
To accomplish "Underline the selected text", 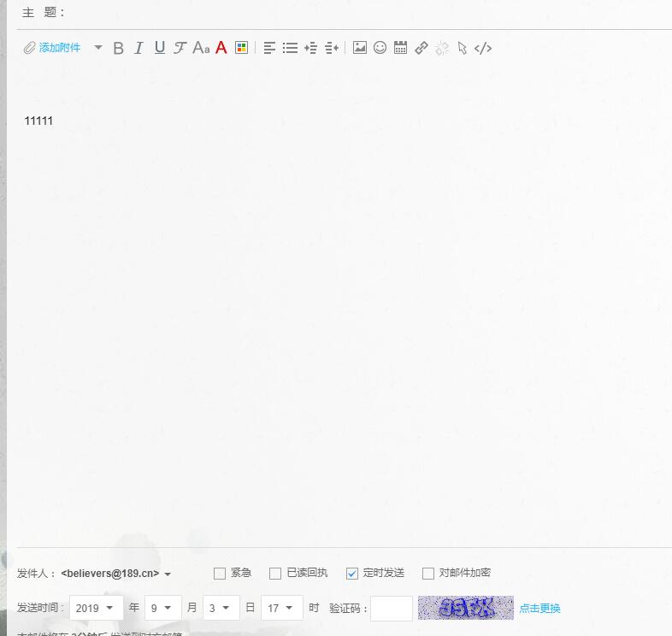I will pos(160,48).
